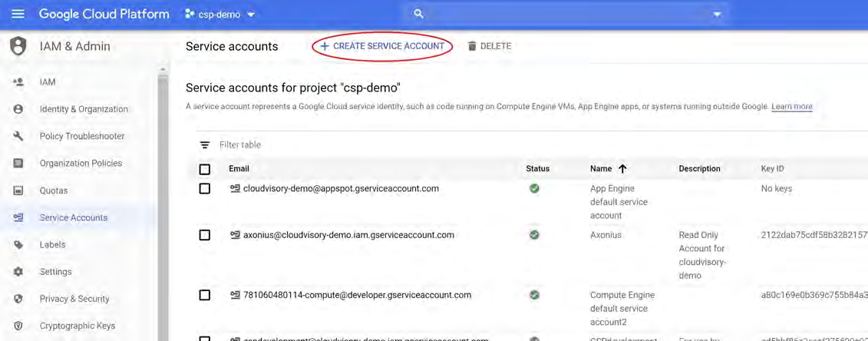
Task: Click the top search input field
Action: 567,15
